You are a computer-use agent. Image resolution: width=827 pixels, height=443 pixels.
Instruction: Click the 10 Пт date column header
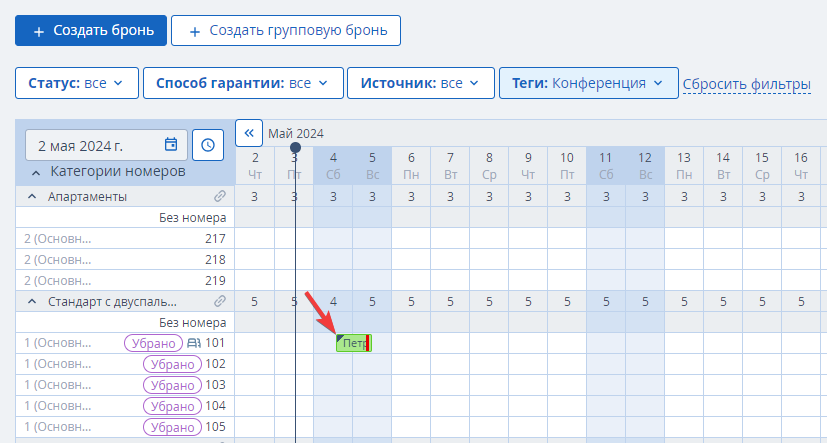click(567, 166)
